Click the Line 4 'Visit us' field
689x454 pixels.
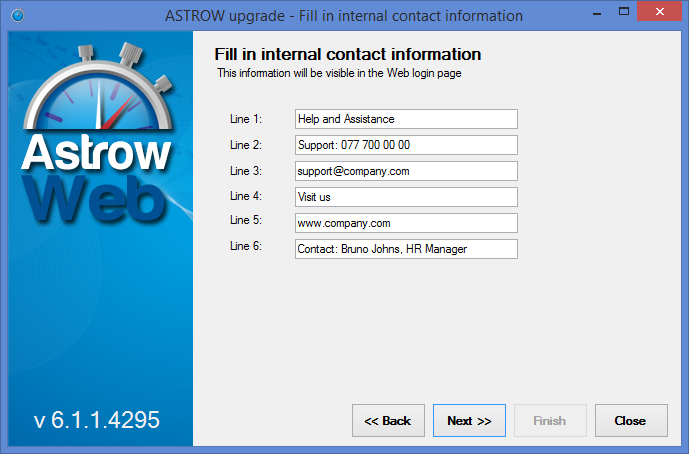[406, 197]
